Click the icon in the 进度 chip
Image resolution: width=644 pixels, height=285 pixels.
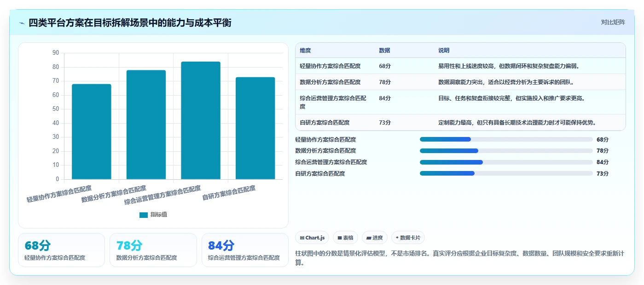click(x=369, y=238)
